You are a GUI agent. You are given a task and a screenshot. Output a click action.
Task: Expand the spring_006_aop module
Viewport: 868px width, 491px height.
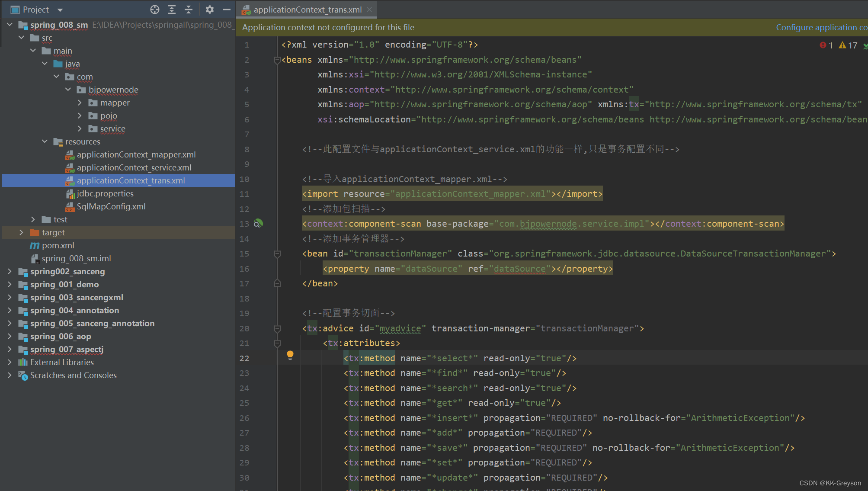[x=10, y=336]
